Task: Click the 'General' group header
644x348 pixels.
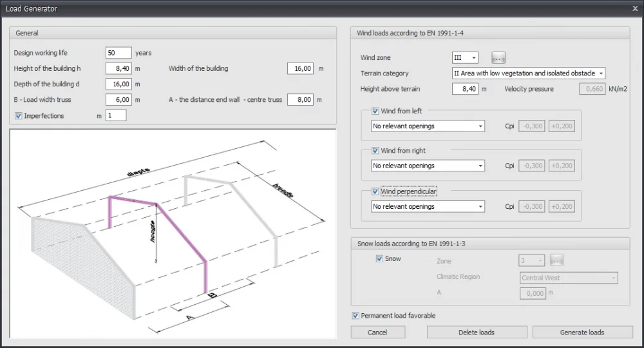Action: pyautogui.click(x=26, y=33)
